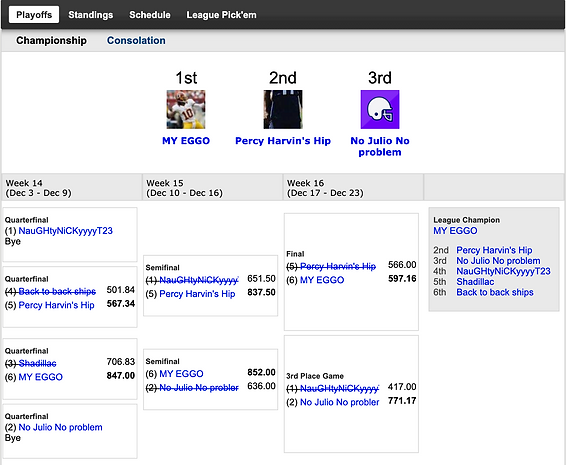Open 5th place Shadillac link
The image size is (566, 465).
coord(475,282)
